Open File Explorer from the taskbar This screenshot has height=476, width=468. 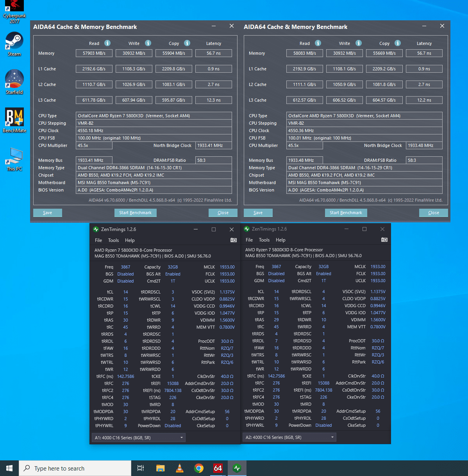(x=160, y=468)
